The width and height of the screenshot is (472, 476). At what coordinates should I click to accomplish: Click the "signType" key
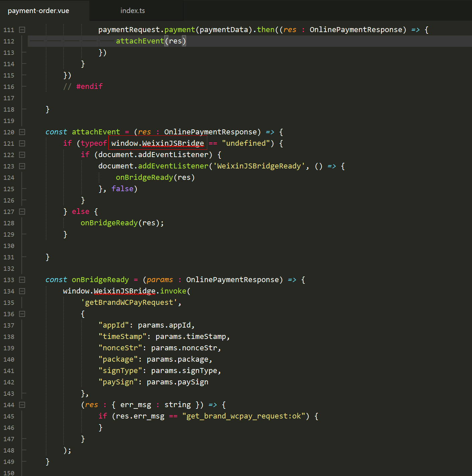(x=120, y=371)
